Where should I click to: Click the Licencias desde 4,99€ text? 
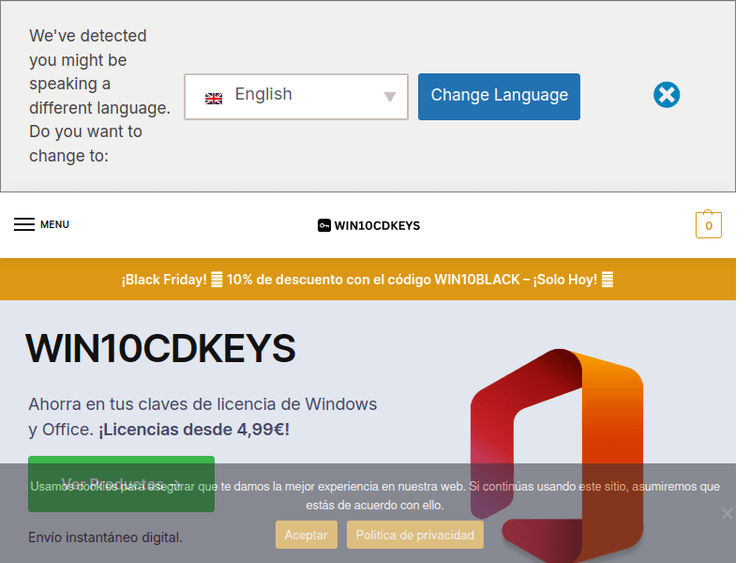(194, 430)
